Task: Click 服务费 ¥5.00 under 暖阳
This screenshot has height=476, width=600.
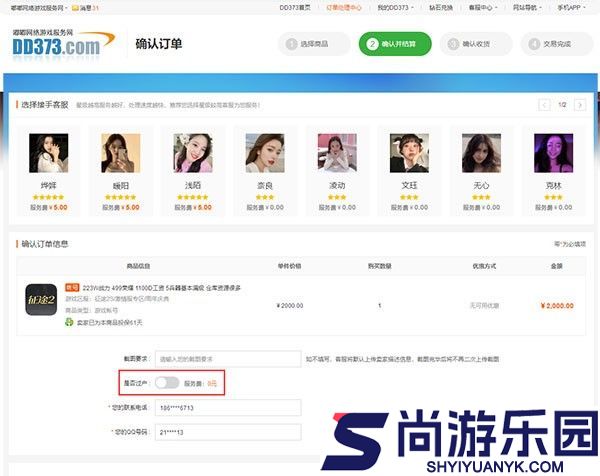Action: (121, 207)
